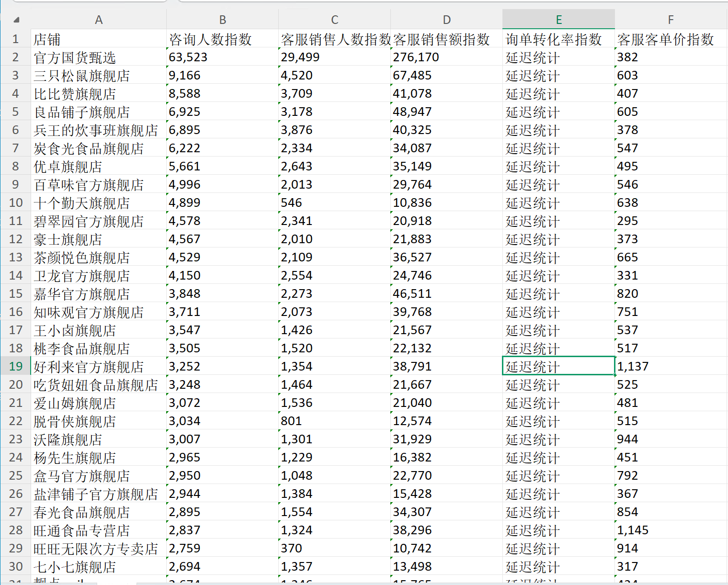Select column F header
Screen dimensions: 728x585
tap(671, 20)
